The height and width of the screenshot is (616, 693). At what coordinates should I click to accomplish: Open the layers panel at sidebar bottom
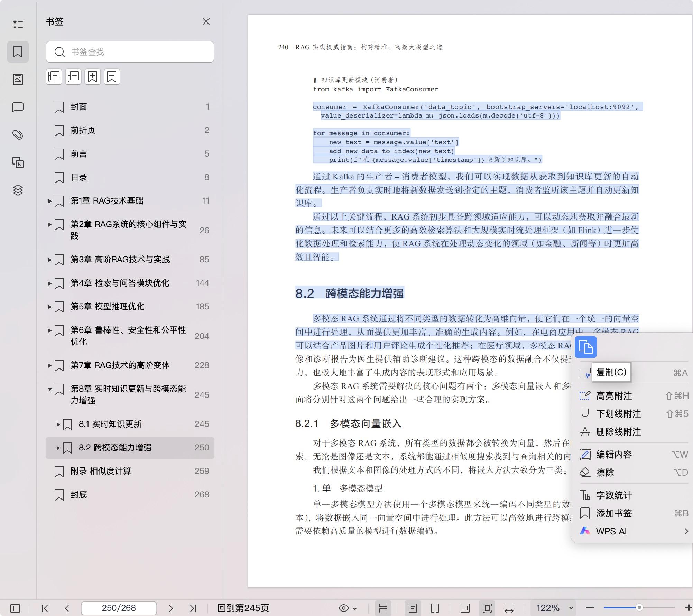click(18, 190)
